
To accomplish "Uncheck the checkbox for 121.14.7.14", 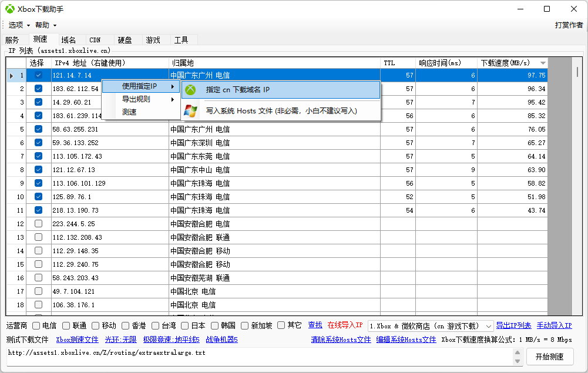I will click(38, 75).
